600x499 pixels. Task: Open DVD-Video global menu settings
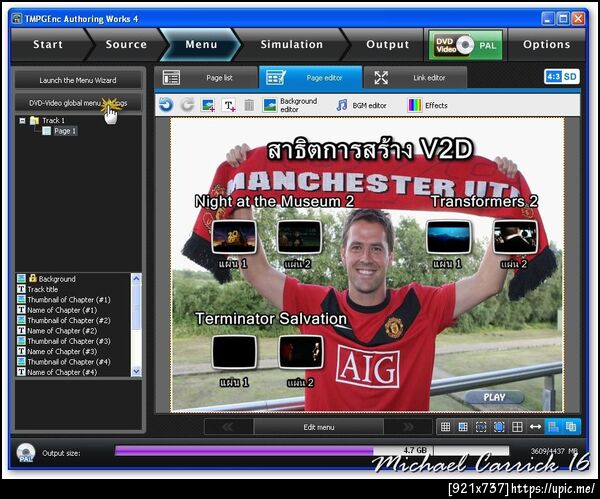(x=78, y=103)
